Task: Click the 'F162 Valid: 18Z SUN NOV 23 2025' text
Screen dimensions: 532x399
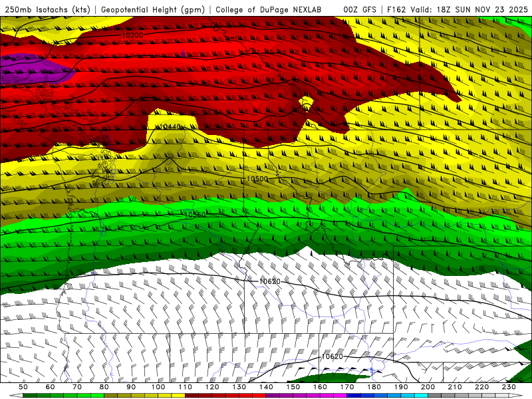Action: pos(458,9)
